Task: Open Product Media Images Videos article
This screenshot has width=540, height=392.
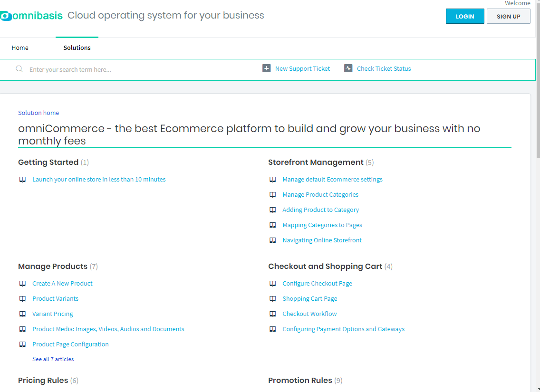Action: click(108, 329)
